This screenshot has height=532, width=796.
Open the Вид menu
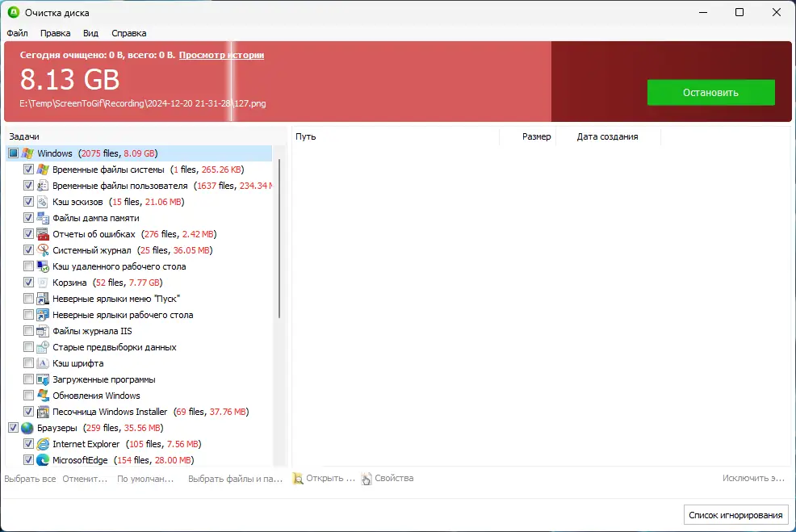pyautogui.click(x=90, y=33)
